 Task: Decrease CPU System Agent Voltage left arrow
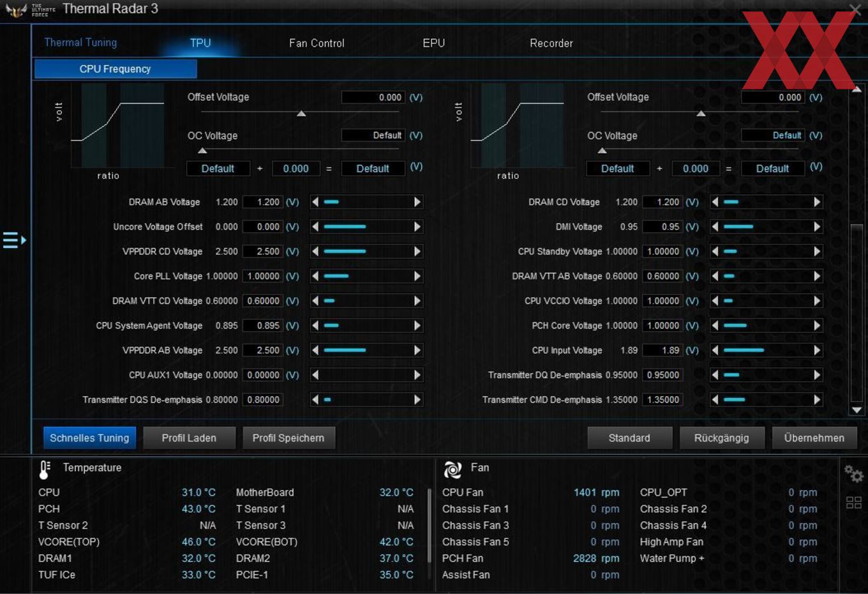(315, 325)
